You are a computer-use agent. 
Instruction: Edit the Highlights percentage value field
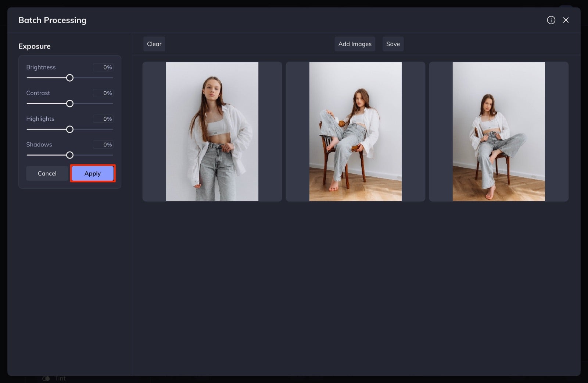click(x=103, y=118)
